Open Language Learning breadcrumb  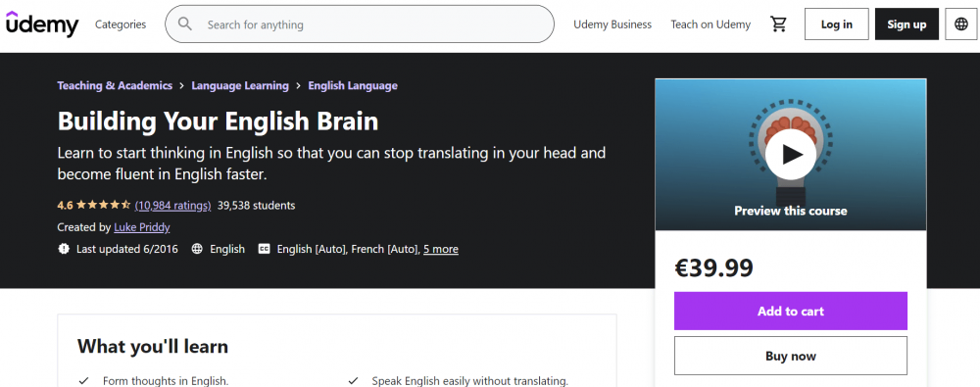coord(240,85)
